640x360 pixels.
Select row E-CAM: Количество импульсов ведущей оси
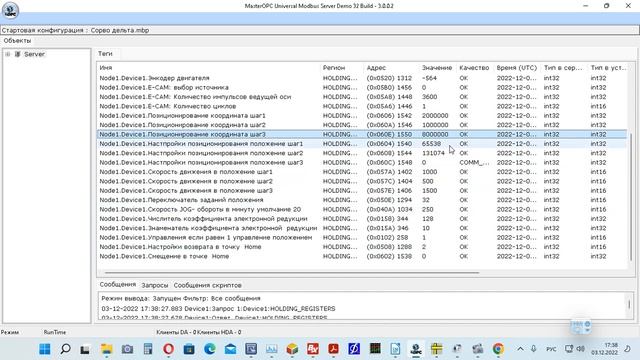tap(362, 97)
